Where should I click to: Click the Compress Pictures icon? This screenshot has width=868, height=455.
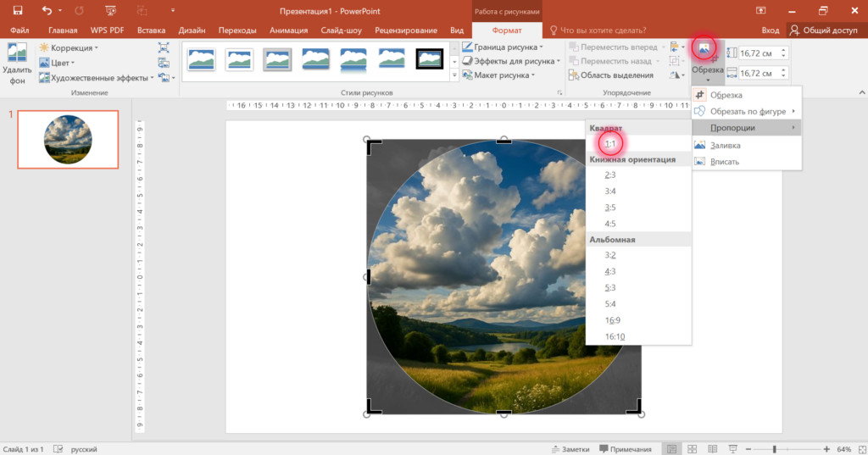(x=164, y=48)
